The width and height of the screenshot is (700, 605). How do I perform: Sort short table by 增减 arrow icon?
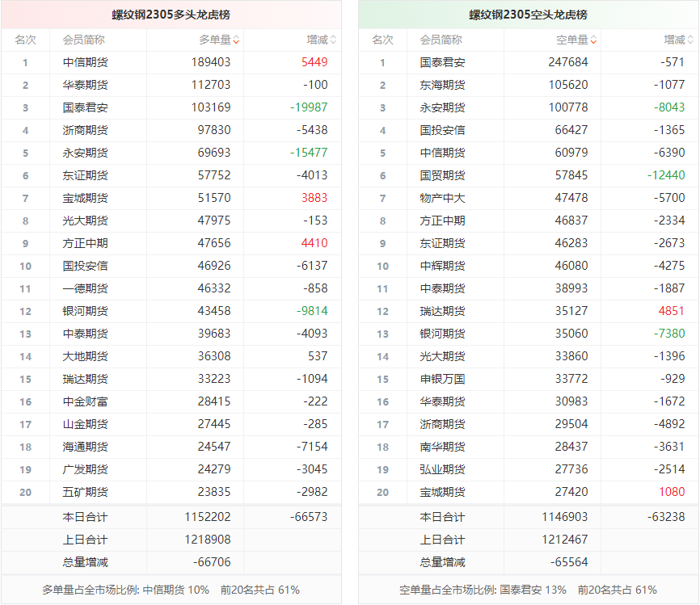click(690, 40)
